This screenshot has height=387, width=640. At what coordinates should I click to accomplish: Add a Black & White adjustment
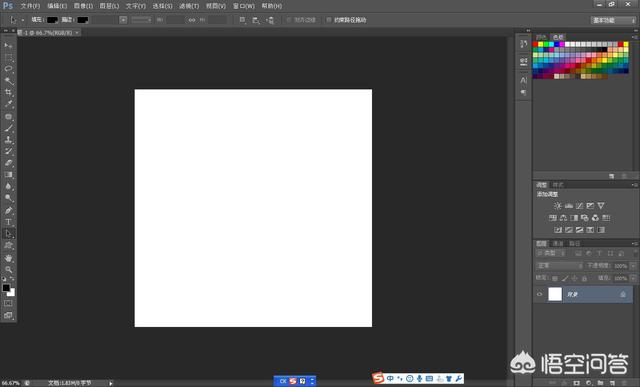coord(574,218)
